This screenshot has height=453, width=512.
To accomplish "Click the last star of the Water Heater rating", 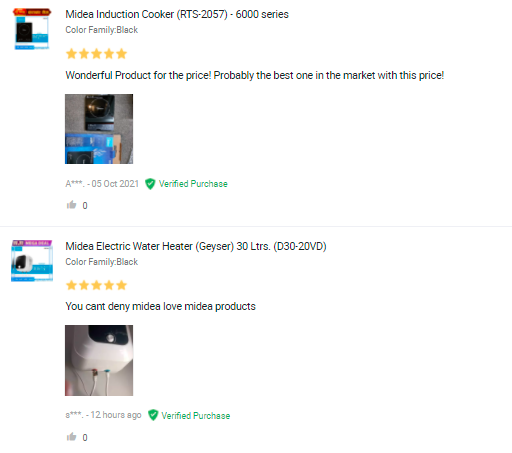I will [122, 285].
